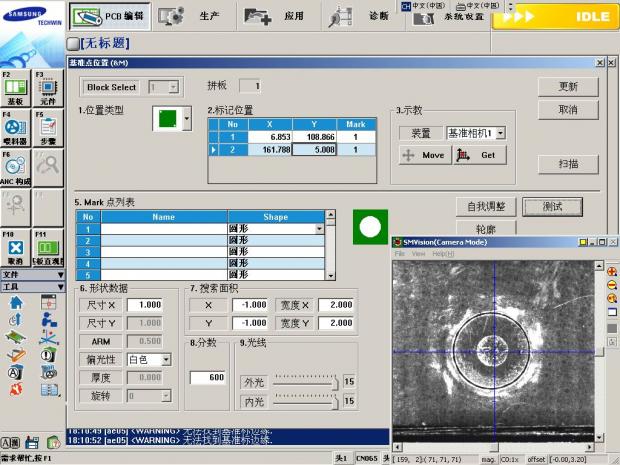Open the 诊断 diagnosis tab
The image size is (620, 465).
(363, 16)
